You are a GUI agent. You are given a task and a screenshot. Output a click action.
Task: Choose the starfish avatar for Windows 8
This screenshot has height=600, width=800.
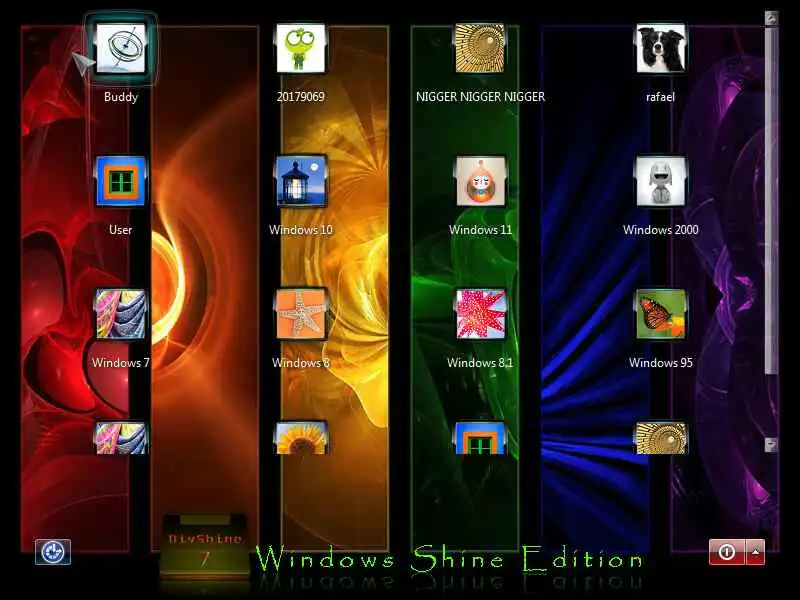pos(301,314)
